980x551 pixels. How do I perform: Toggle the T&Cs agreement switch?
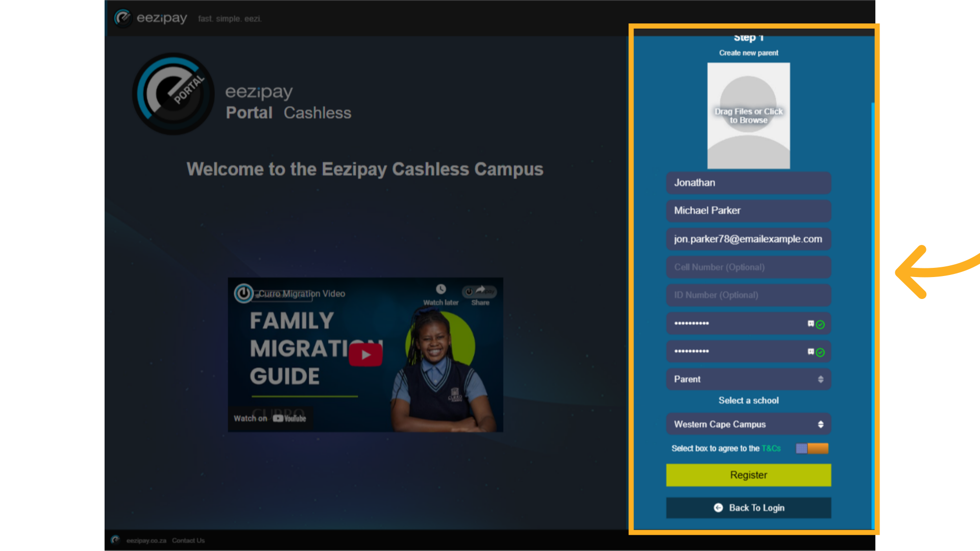(x=812, y=448)
